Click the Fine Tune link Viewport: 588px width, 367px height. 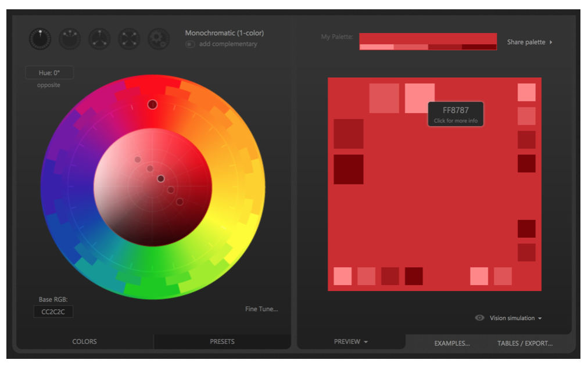coord(261,309)
